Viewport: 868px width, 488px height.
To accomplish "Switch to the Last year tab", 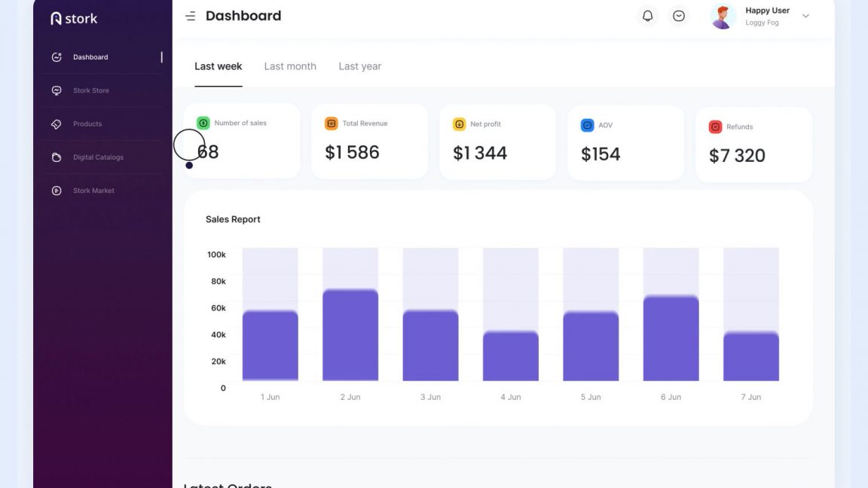I will (x=359, y=66).
